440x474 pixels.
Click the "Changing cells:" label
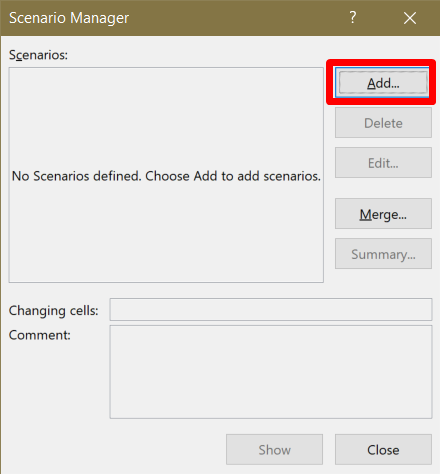click(54, 310)
